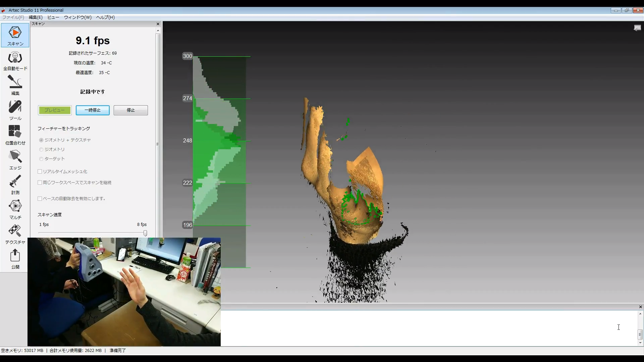644x362 pixels.
Task: Open the 公開 publish icon
Action: (15, 259)
